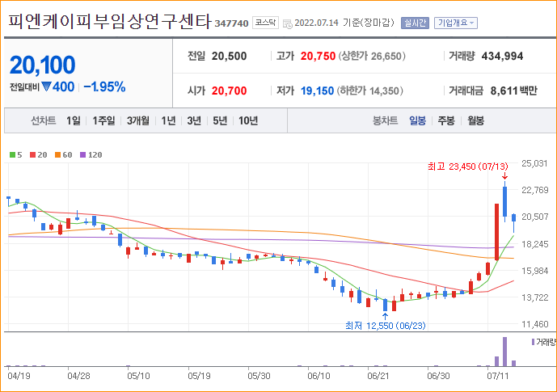Click the green 5-day moving average swatch
Viewport: 557px width, 392px height.
click(12, 155)
